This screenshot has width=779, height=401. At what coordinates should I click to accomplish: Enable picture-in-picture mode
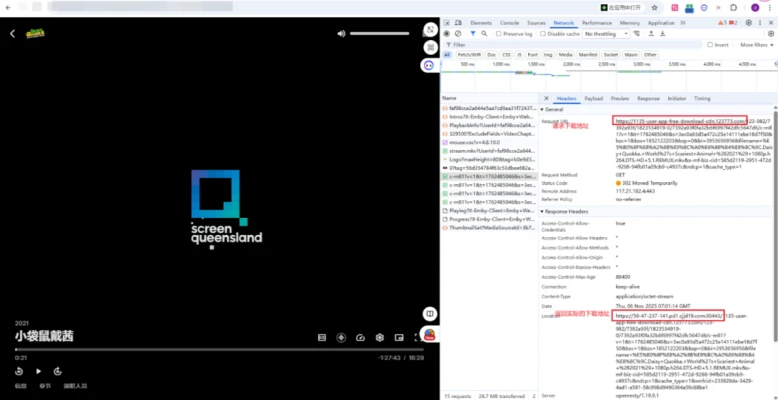(x=399, y=338)
